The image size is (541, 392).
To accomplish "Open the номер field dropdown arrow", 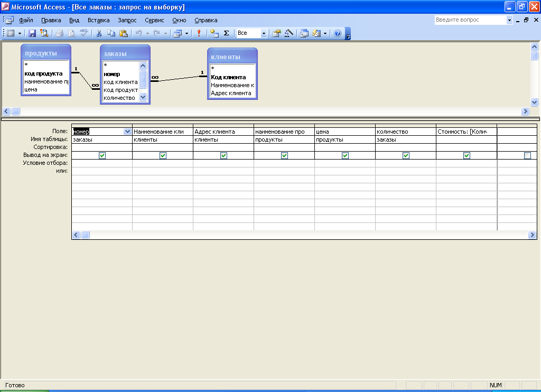I will [127, 132].
